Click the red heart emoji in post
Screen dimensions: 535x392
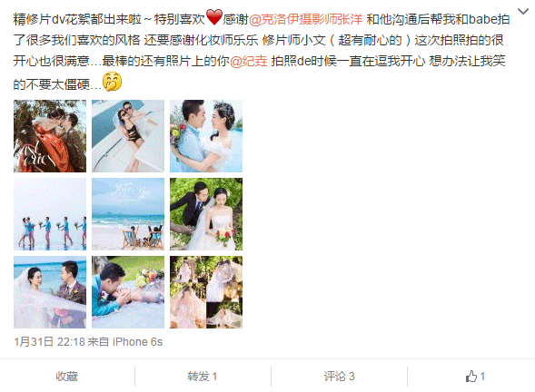[x=214, y=17]
